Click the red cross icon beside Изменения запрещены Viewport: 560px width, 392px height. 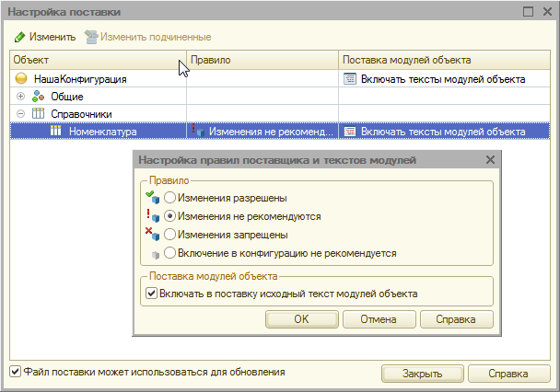tap(153, 234)
